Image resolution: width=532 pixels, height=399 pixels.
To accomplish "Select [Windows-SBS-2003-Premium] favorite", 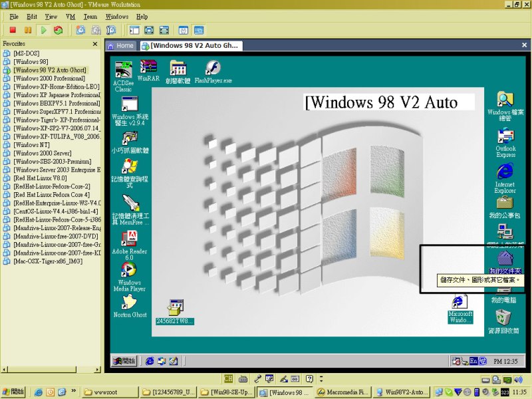I will [52, 162].
